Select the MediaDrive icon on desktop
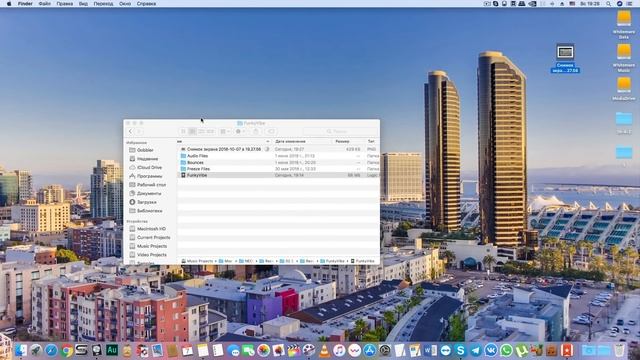640x360 pixels. (624, 89)
